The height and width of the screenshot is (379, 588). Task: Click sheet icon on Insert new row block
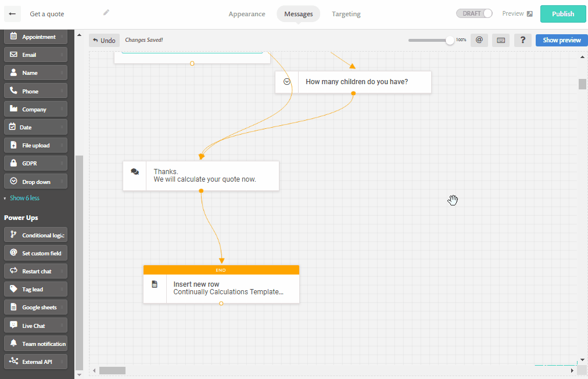155,284
